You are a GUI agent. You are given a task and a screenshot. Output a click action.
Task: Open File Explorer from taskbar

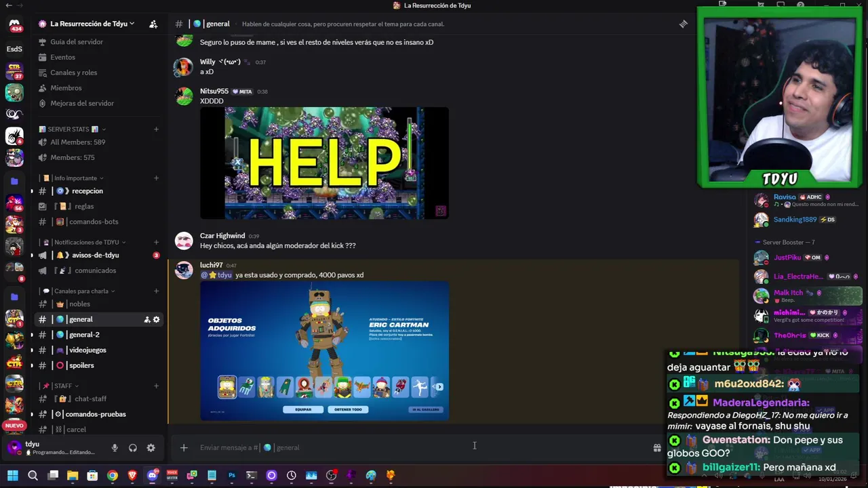[73, 475]
